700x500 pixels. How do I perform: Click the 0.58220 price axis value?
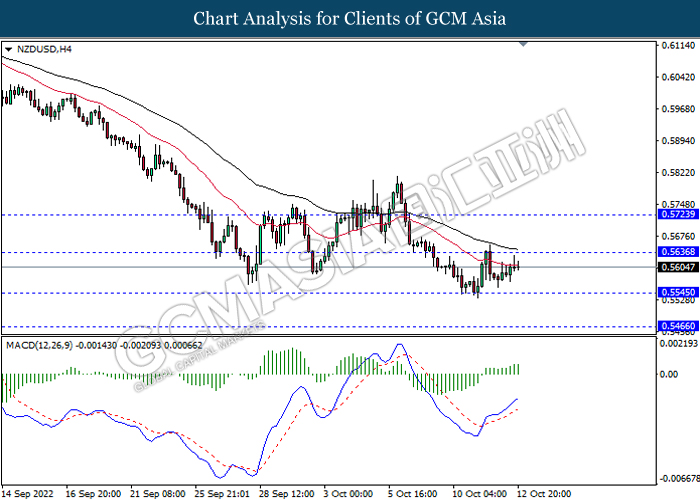point(678,172)
